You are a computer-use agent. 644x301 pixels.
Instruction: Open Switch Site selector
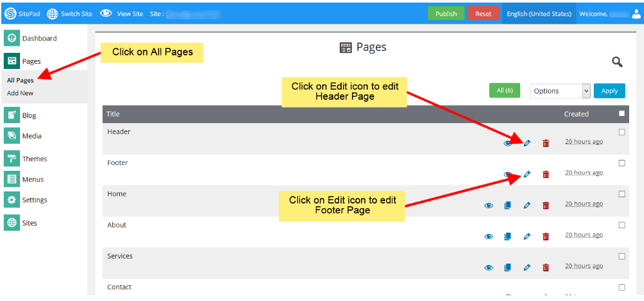[70, 14]
